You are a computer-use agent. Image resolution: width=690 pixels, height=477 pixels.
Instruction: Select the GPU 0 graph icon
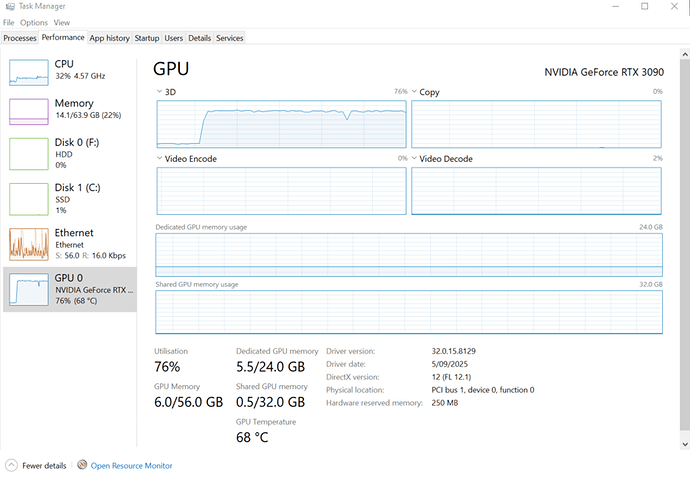(29, 289)
